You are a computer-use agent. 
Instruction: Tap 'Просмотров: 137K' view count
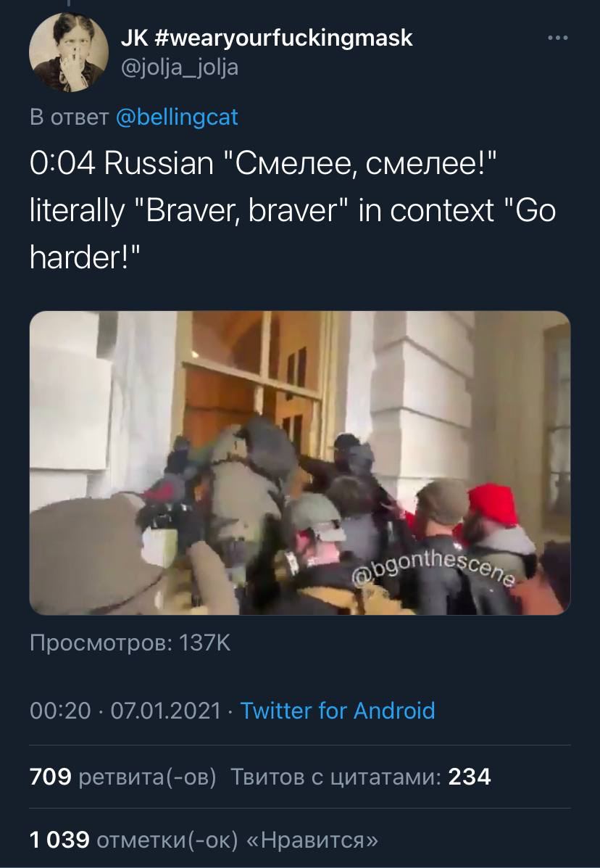pyautogui.click(x=130, y=643)
